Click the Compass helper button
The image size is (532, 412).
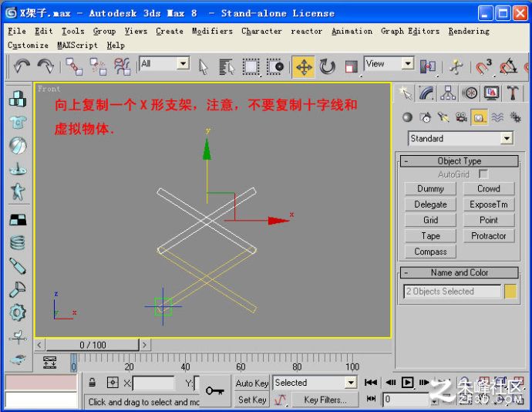click(430, 252)
